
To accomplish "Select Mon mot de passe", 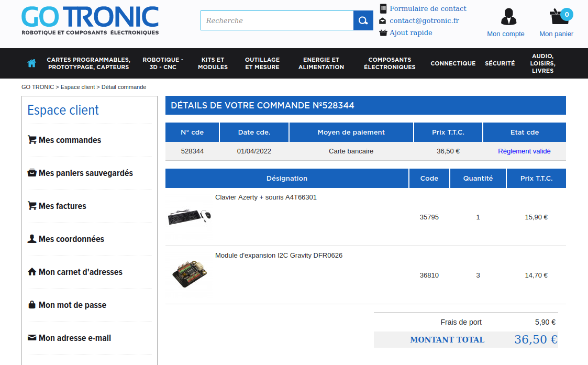I will tap(72, 305).
